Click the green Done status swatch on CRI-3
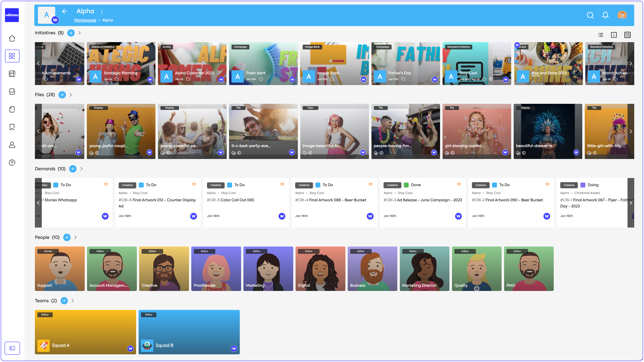This screenshot has width=644, height=362. tap(406, 185)
